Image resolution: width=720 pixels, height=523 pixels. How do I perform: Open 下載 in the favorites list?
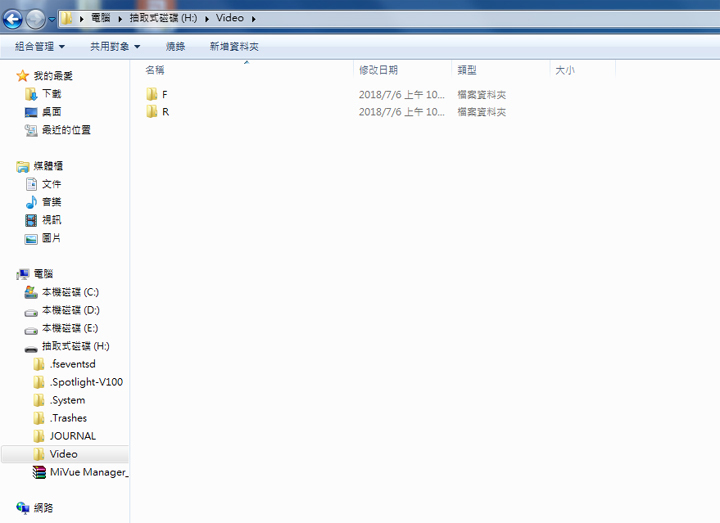(x=51, y=94)
